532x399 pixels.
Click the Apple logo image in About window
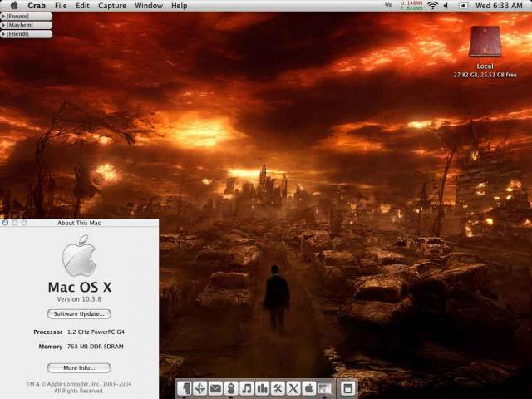[79, 255]
